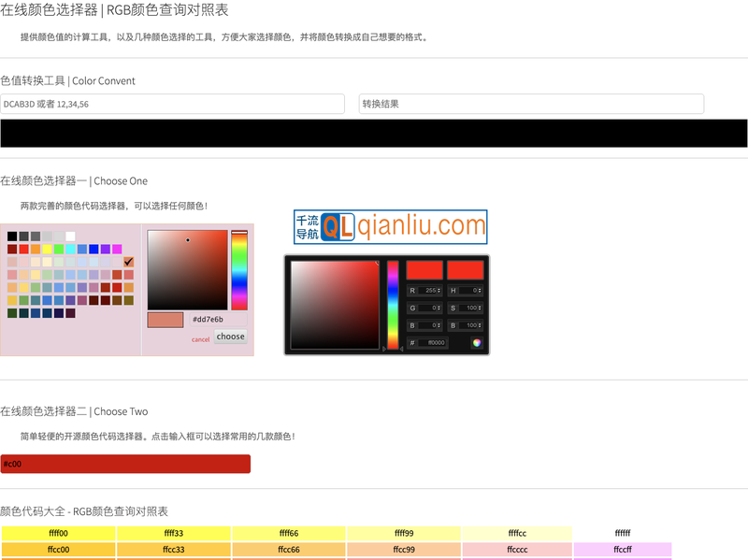
Task: Pick the black swatch in the palette
Action: (12, 237)
